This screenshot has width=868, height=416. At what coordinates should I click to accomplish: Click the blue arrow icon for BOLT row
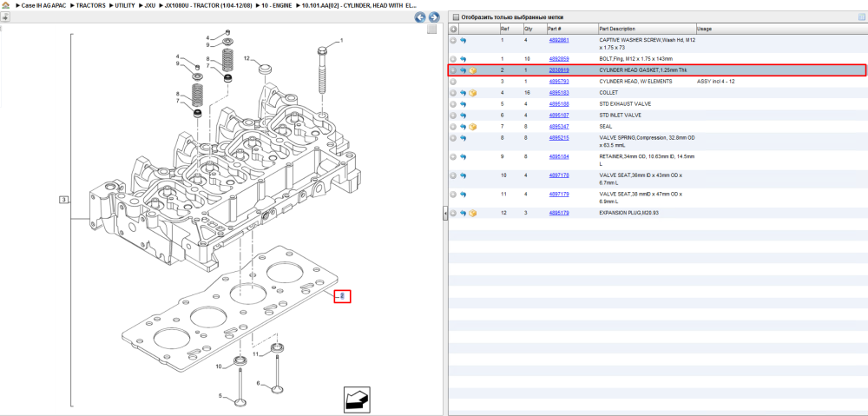(x=463, y=59)
